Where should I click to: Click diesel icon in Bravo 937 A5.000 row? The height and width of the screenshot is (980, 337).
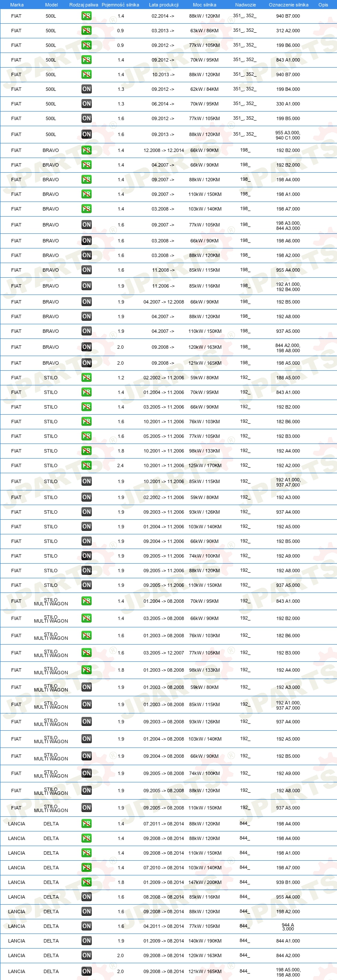87,331
